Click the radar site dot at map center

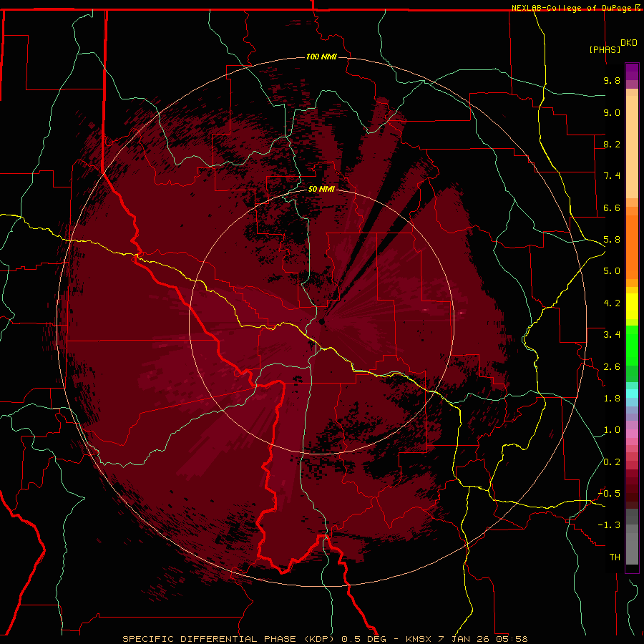(x=322, y=321)
